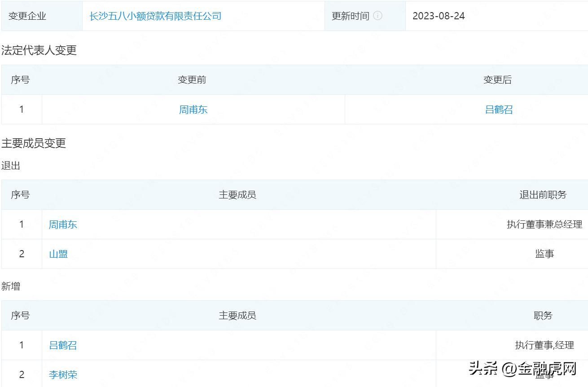Select the 执行董事兼总经理 position cell
This screenshot has width=588, height=387.
pyautogui.click(x=544, y=224)
